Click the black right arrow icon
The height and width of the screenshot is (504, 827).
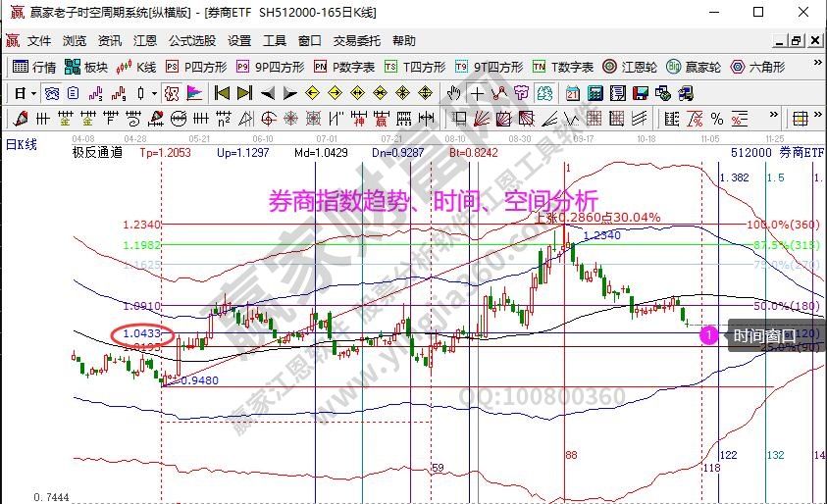(289, 94)
